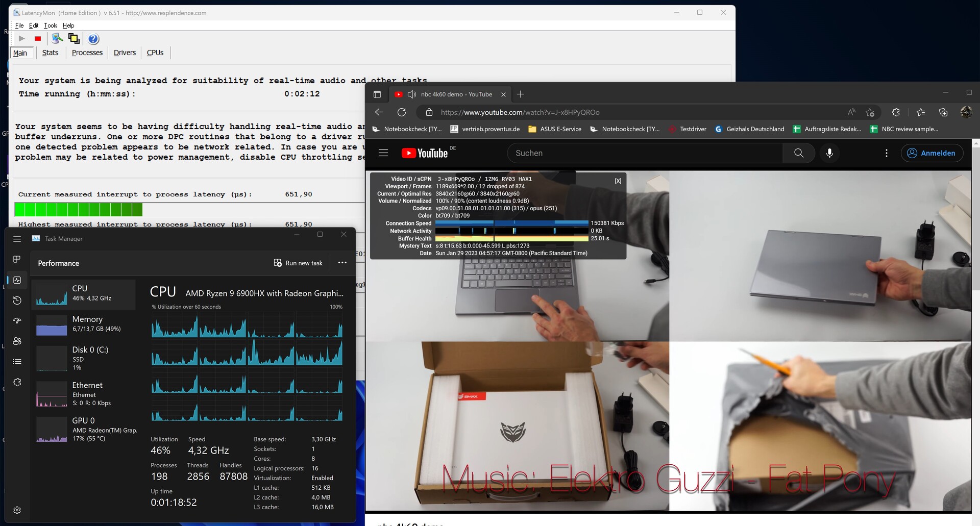
Task: Open a new Edge tab
Action: click(x=520, y=94)
